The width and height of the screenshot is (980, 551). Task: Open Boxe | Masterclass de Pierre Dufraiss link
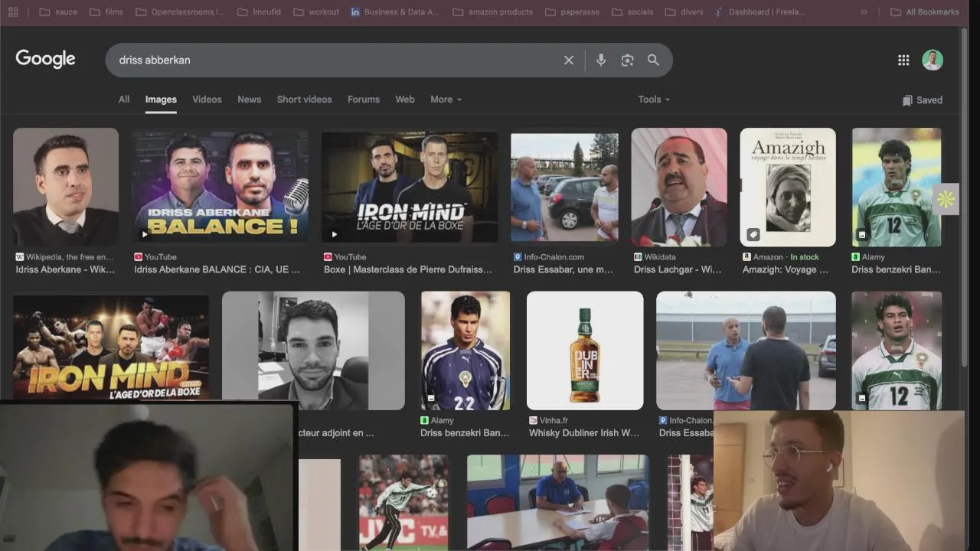click(x=408, y=269)
